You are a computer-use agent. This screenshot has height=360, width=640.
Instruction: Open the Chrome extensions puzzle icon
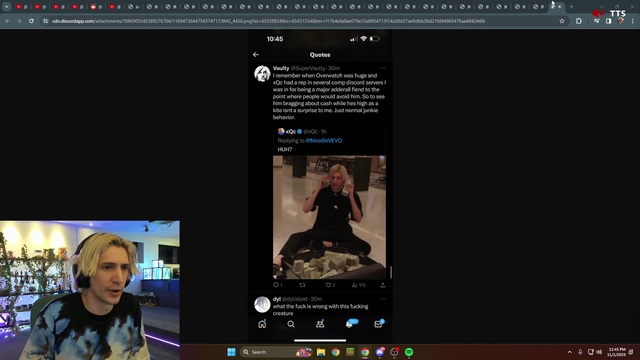pyautogui.click(x=579, y=21)
